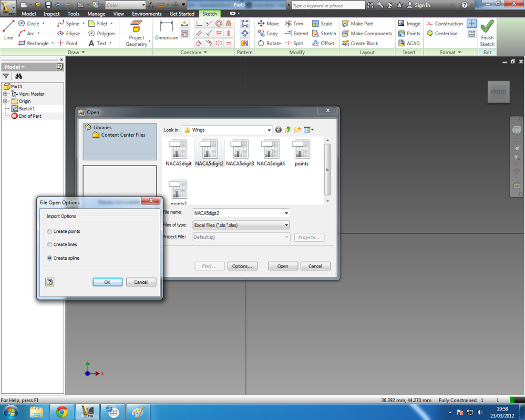This screenshot has width=525, height=420.
Task: Click the Copy tool
Action: pos(267,33)
